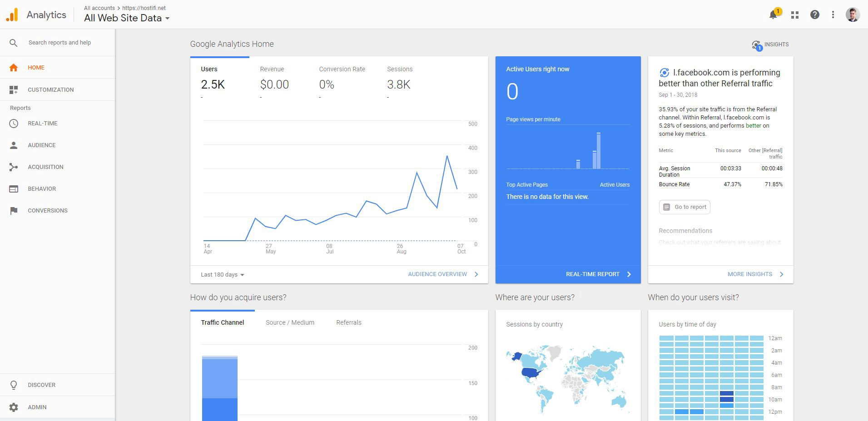Expand the All Web Site Data selector
868x421 pixels.
pos(127,18)
